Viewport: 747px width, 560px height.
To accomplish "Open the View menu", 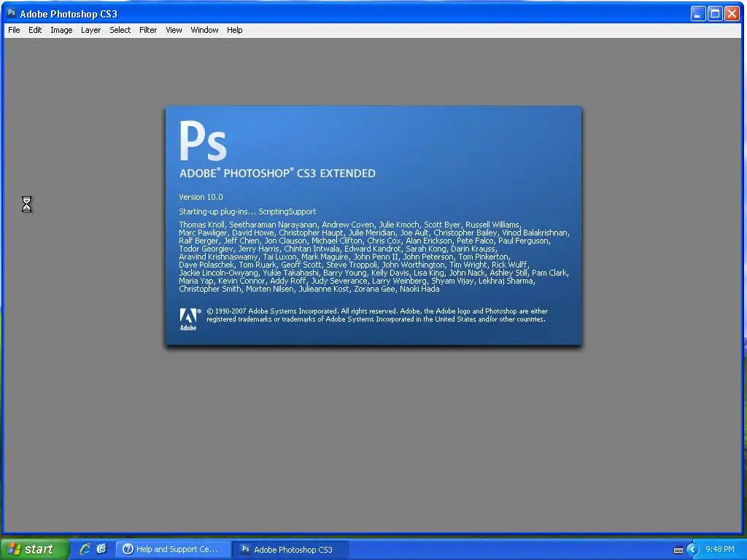I will (x=174, y=30).
